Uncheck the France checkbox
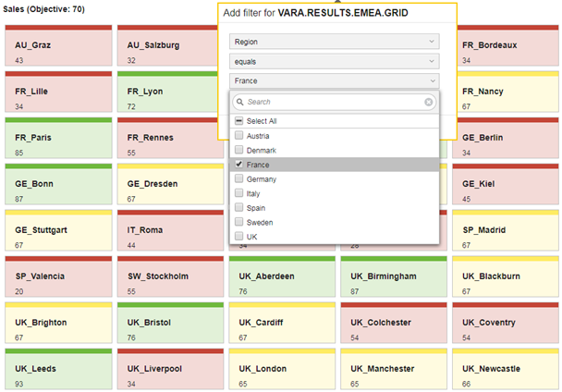 tap(238, 164)
